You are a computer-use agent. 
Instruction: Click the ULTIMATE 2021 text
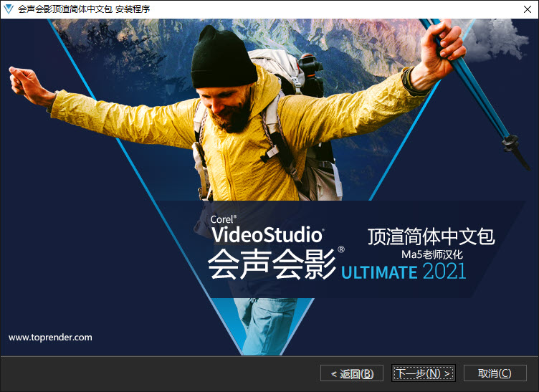pyautogui.click(x=404, y=272)
